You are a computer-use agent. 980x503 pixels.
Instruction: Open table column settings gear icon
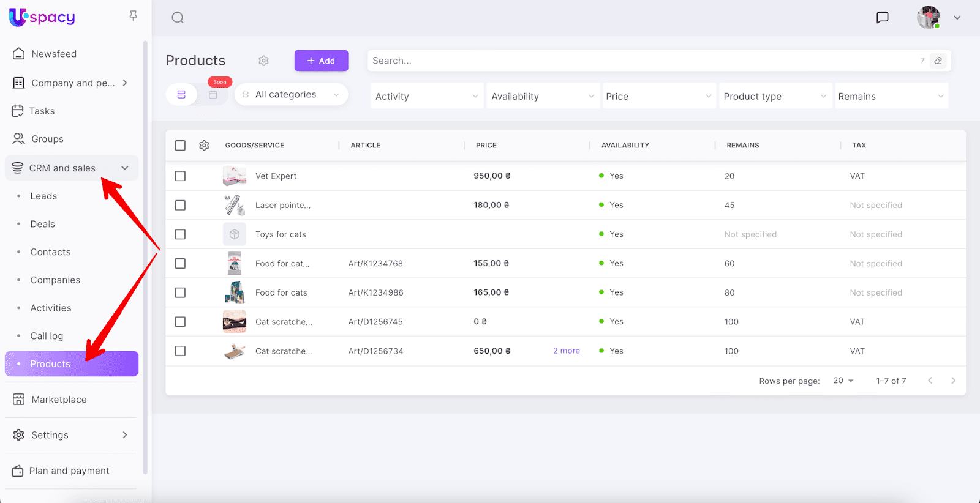point(204,145)
